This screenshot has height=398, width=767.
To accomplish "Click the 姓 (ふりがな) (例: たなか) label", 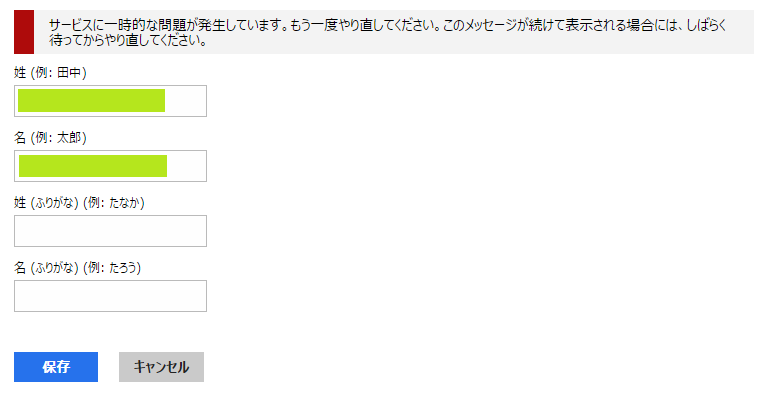I will [x=79, y=203].
